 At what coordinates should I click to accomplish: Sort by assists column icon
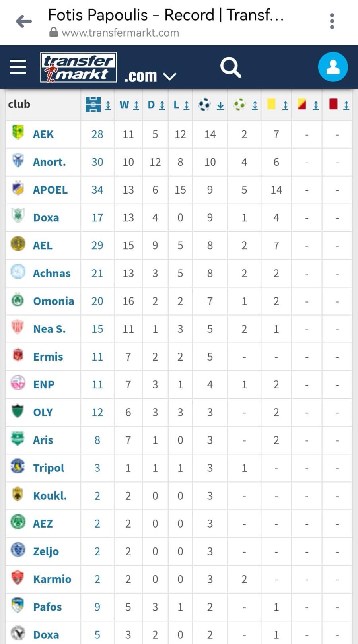[x=245, y=105]
